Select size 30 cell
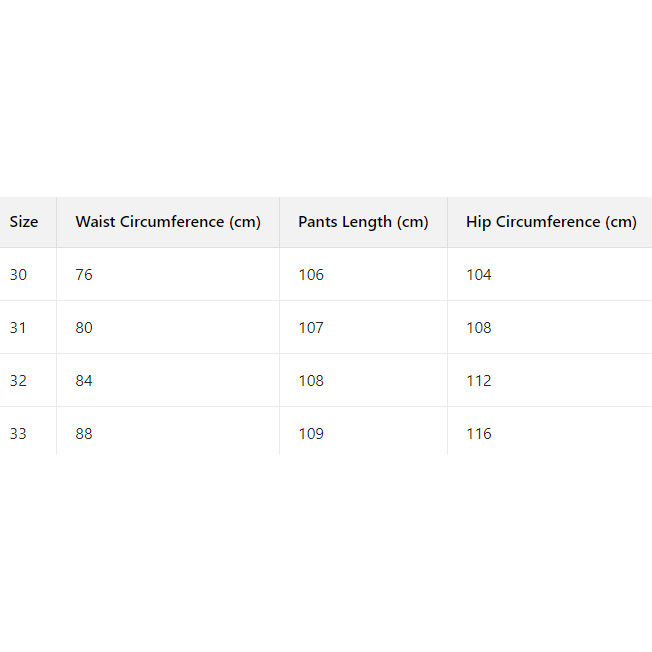 [19, 275]
